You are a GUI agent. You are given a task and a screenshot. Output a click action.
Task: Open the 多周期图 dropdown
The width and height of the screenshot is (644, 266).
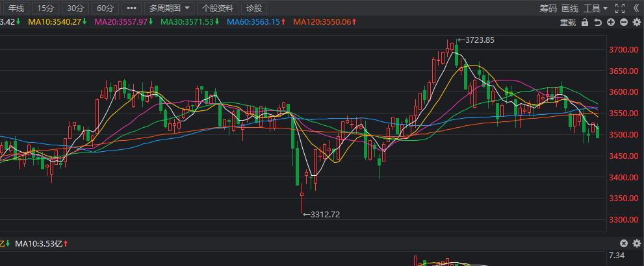(x=169, y=8)
